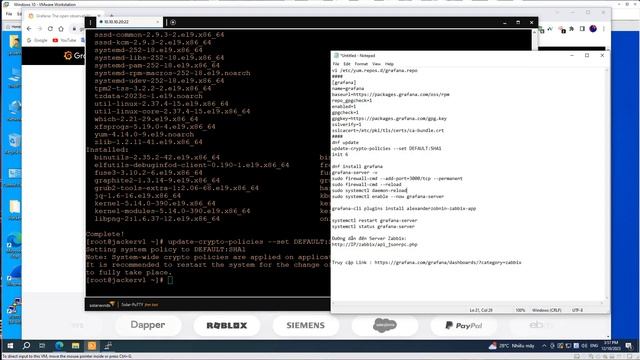640x360 pixels.
Task: Open the YouTube bookmark in Chrome
Action: (x=64, y=40)
